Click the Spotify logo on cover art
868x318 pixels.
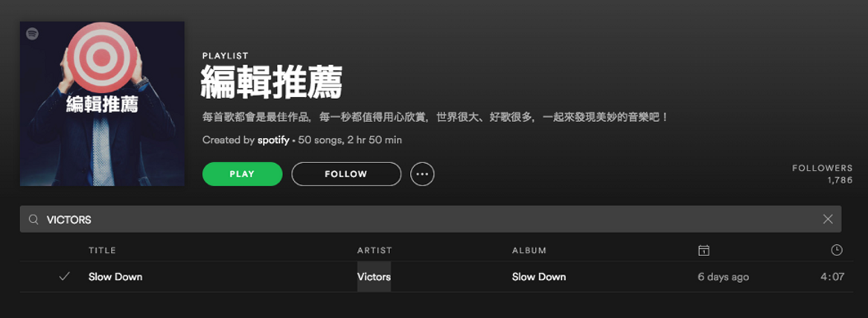pyautogui.click(x=32, y=34)
